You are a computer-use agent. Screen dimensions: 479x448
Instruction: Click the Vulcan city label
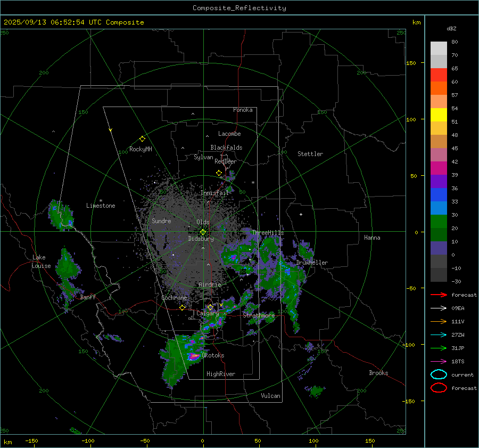coord(271,396)
